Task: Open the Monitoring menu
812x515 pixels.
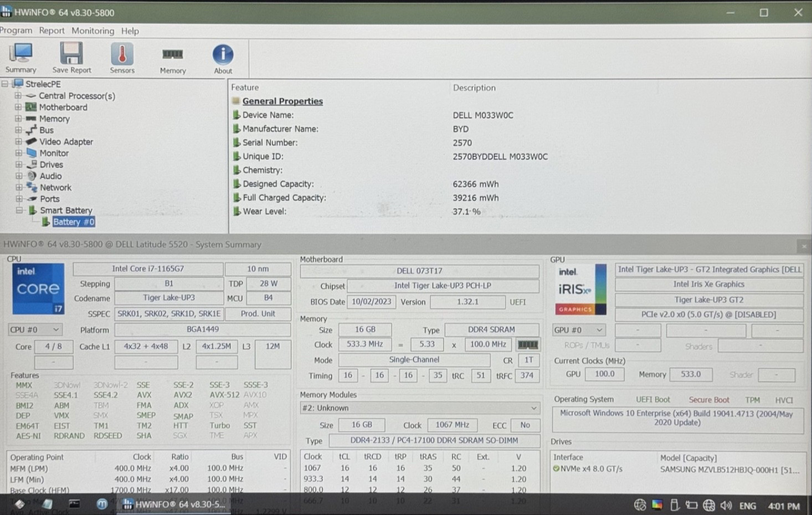Action: click(x=92, y=30)
